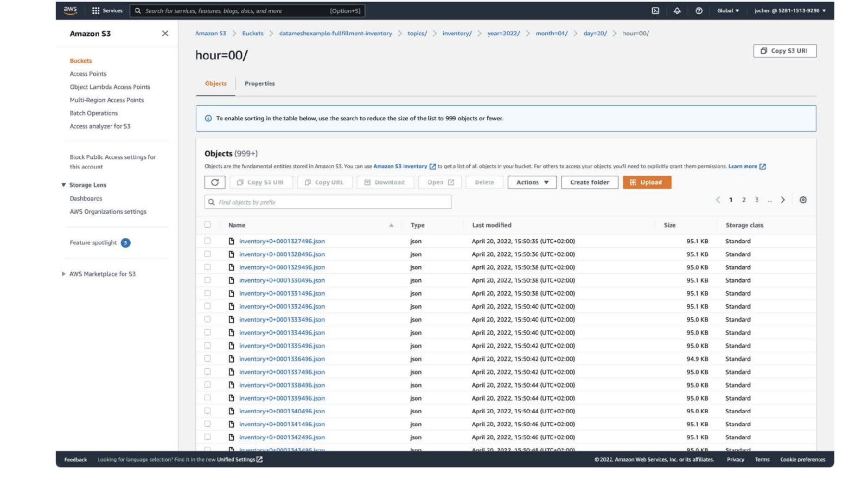Select checkbox for inventory+0+0001327496.json
The height and width of the screenshot is (488, 868).
(x=207, y=241)
